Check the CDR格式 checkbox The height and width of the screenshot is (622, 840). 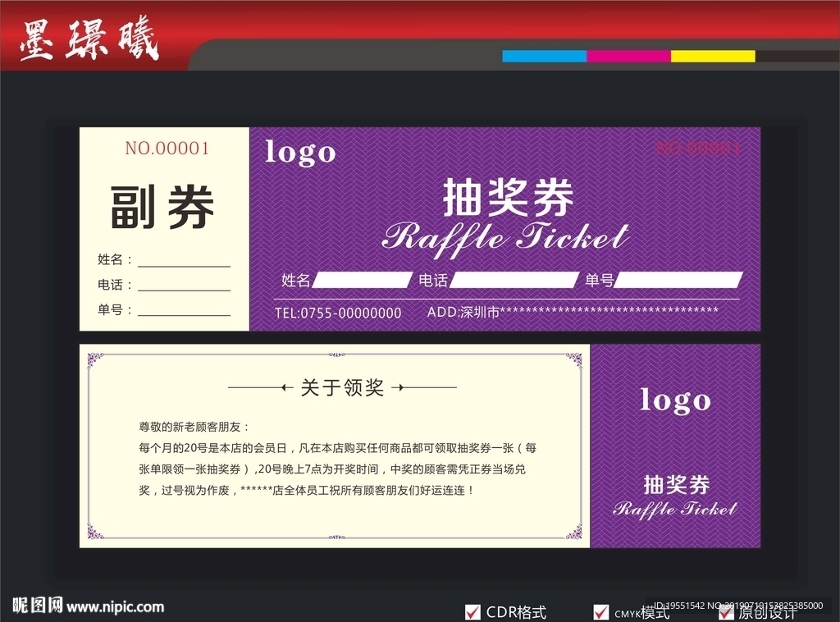click(x=472, y=611)
